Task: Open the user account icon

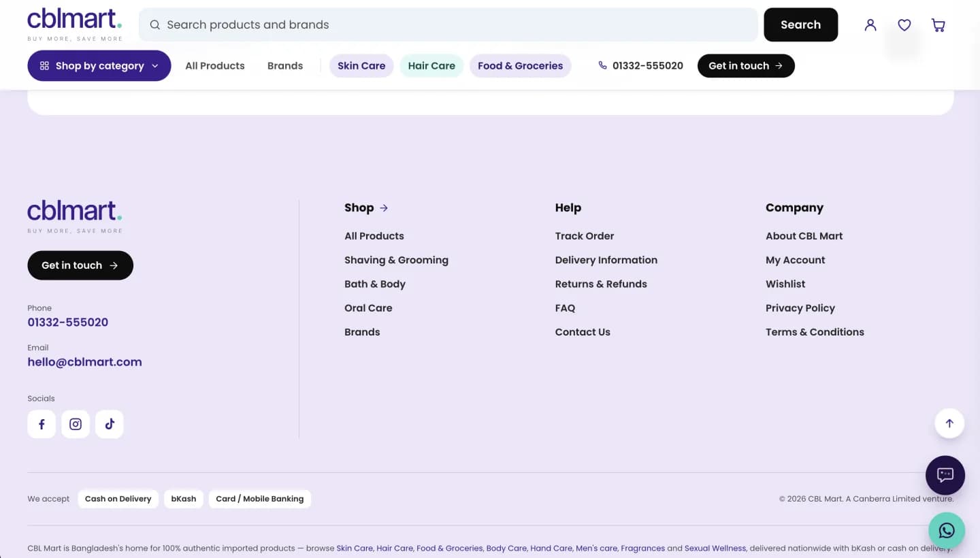Action: (x=870, y=25)
